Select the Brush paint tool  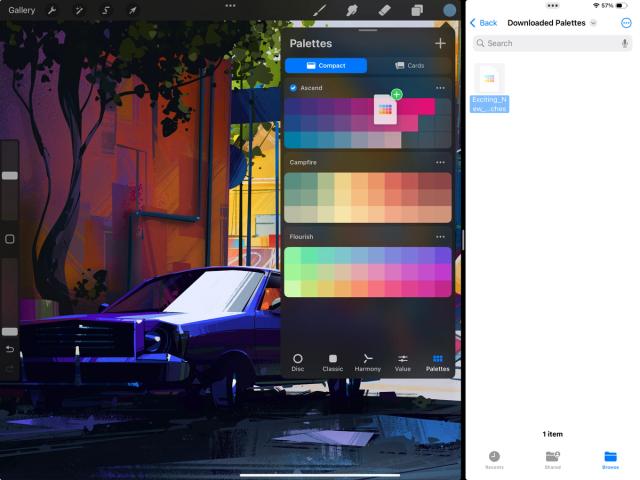point(320,10)
